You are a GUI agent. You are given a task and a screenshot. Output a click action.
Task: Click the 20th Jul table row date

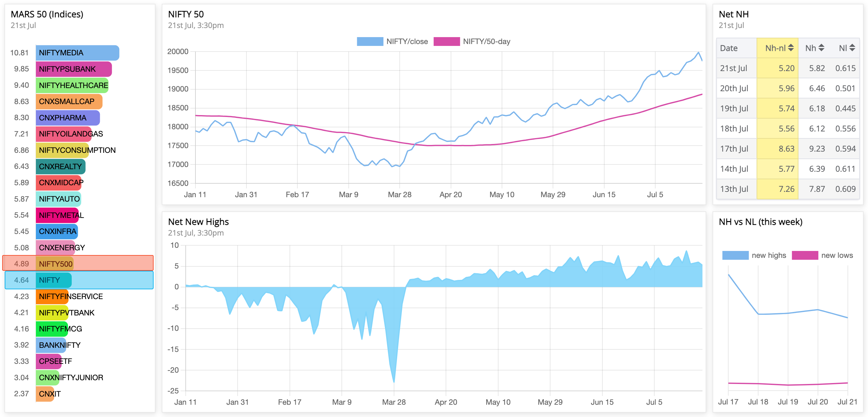tap(734, 89)
